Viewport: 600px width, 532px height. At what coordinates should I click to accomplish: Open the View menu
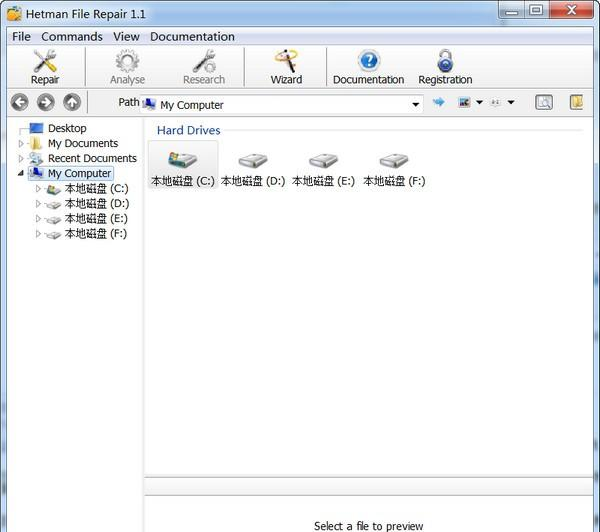126,37
